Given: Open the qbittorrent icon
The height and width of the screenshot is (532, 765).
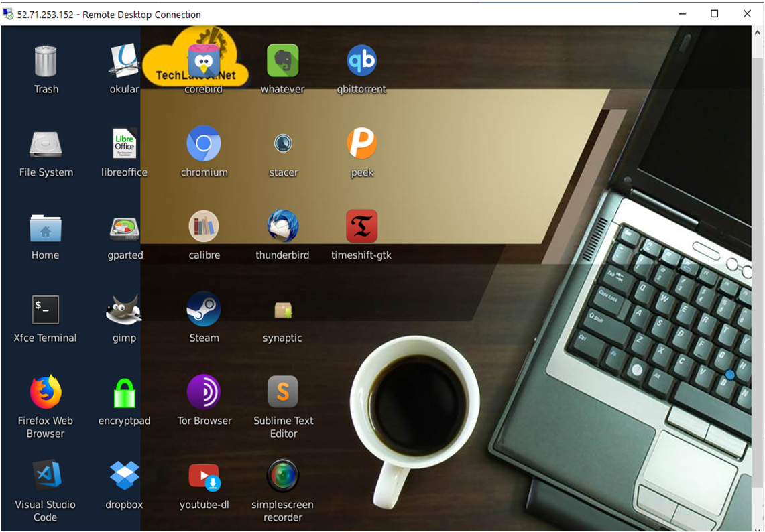Looking at the screenshot, I should pyautogui.click(x=361, y=60).
